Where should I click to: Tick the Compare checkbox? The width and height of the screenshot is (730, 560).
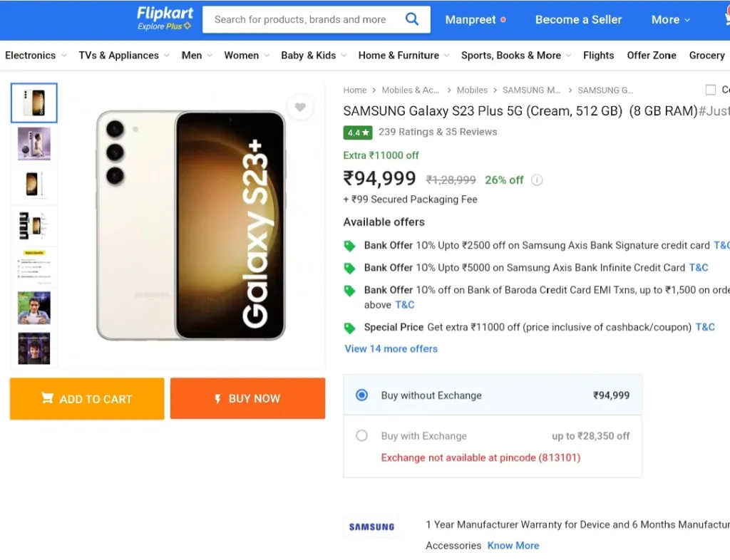711,90
